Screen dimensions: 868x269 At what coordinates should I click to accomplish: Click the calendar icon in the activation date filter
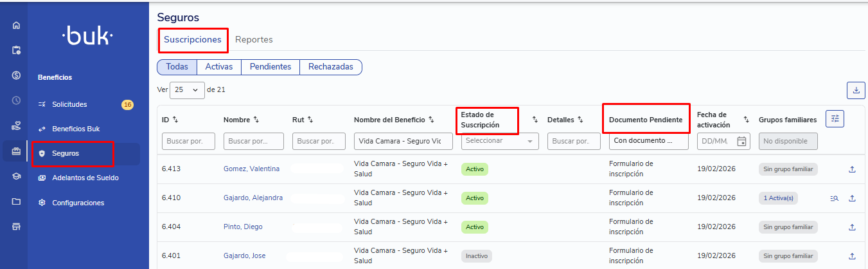coord(741,141)
